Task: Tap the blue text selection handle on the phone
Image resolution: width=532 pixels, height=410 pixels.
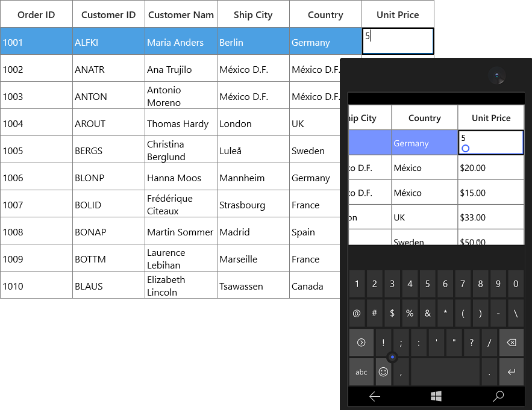Action: click(x=466, y=148)
